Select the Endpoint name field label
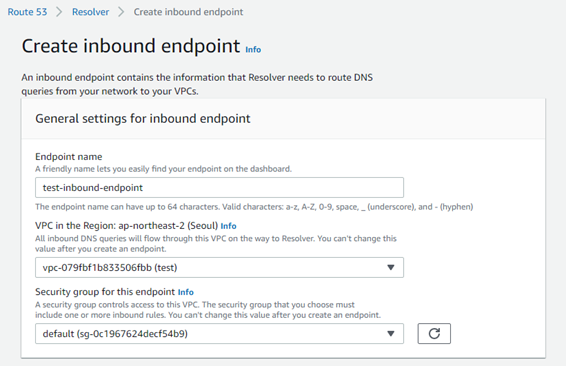 69,157
